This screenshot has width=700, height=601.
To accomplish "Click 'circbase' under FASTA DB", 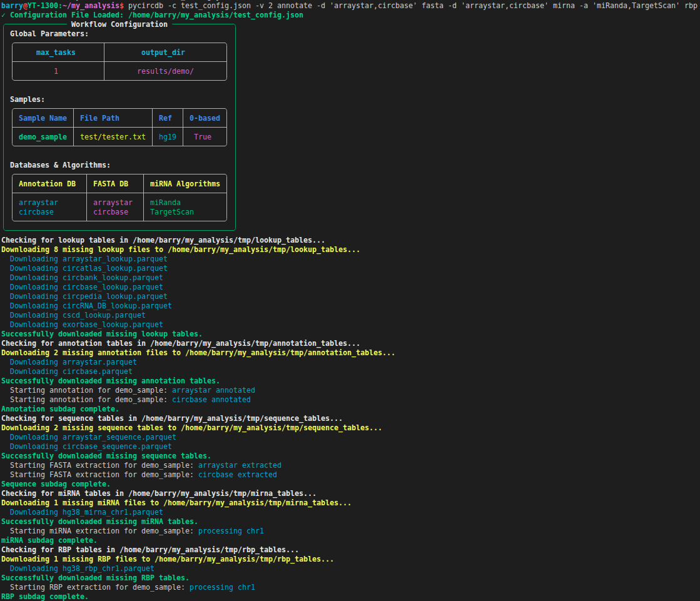I will (x=110, y=212).
